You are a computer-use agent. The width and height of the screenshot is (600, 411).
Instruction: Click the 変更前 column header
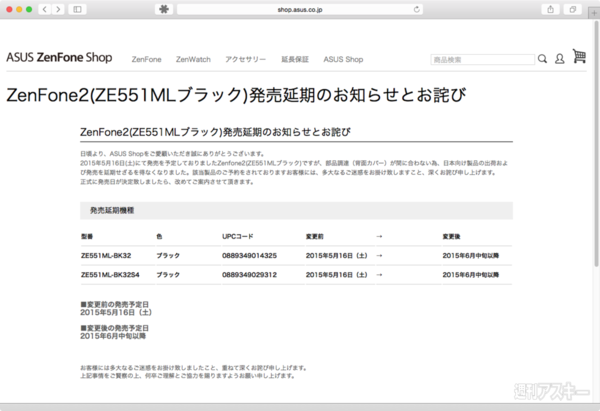(315, 236)
